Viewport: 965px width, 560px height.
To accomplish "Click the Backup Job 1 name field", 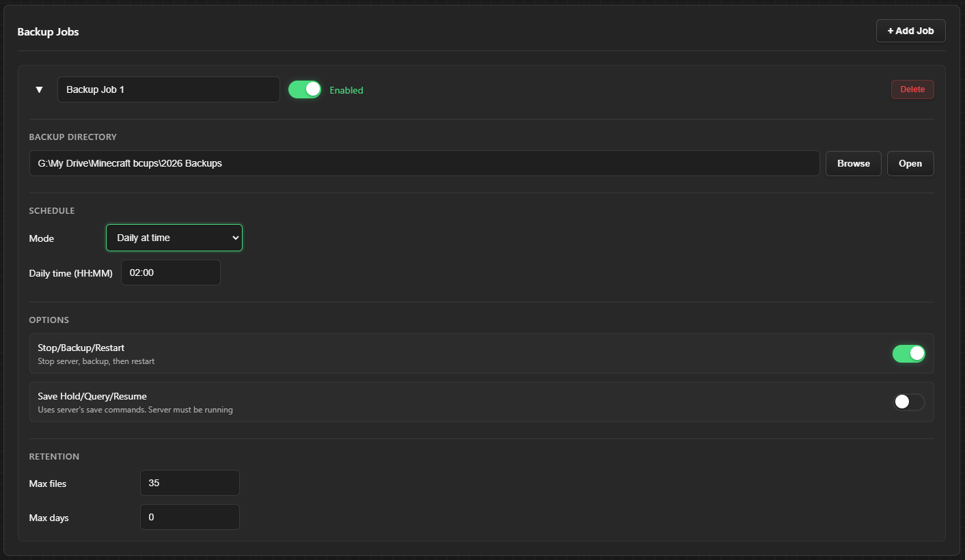I will tap(168, 89).
